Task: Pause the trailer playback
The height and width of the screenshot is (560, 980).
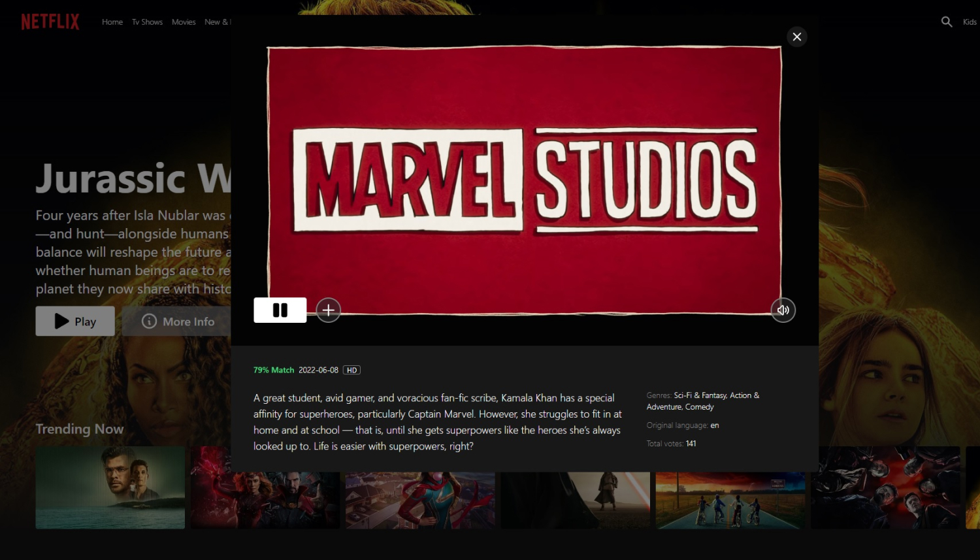Action: (x=280, y=310)
